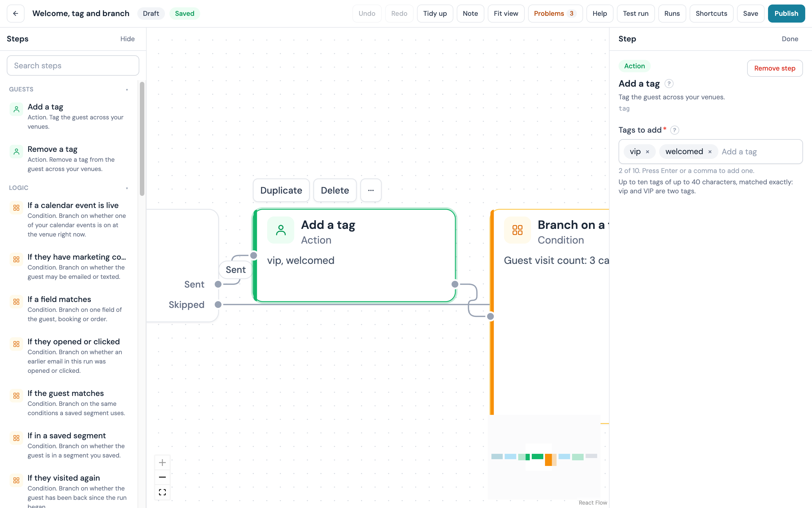Image resolution: width=812 pixels, height=508 pixels.
Task: Duplicate the selected Add a tag node
Action: [281, 190]
